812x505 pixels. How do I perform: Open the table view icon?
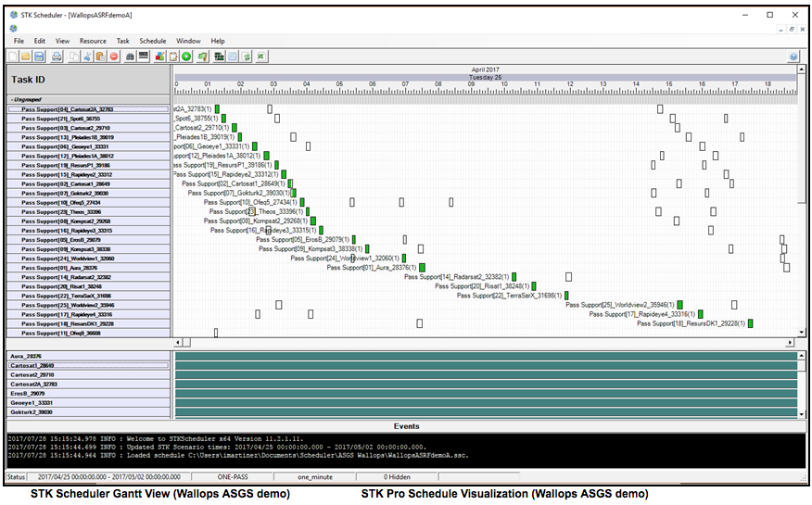point(233,57)
